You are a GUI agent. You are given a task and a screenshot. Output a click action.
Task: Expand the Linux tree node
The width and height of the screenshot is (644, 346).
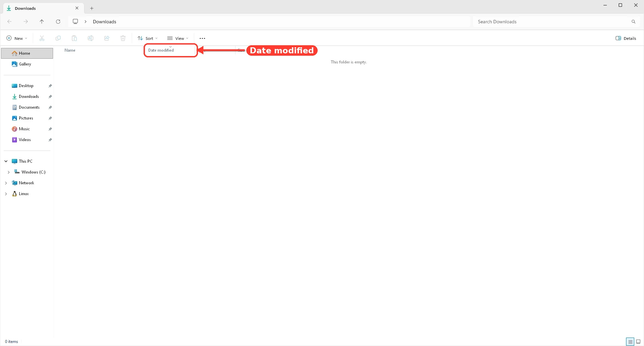pyautogui.click(x=6, y=194)
